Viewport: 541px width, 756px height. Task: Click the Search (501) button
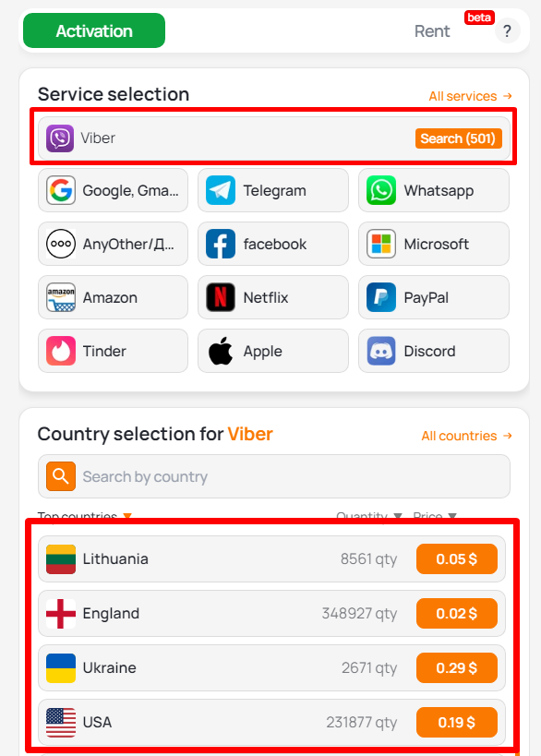tap(459, 138)
